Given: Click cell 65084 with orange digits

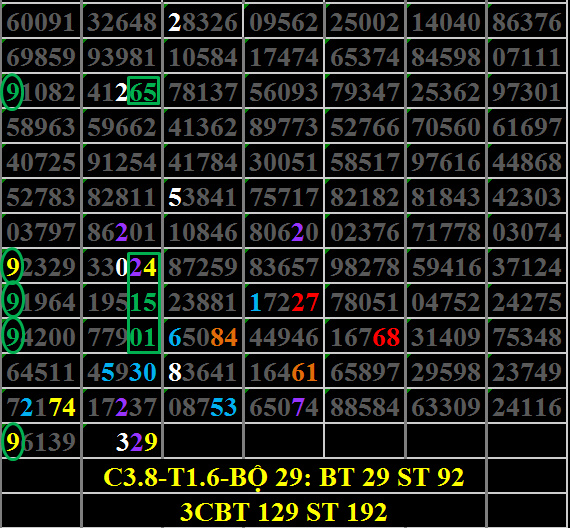Looking at the screenshot, I should coord(203,336).
